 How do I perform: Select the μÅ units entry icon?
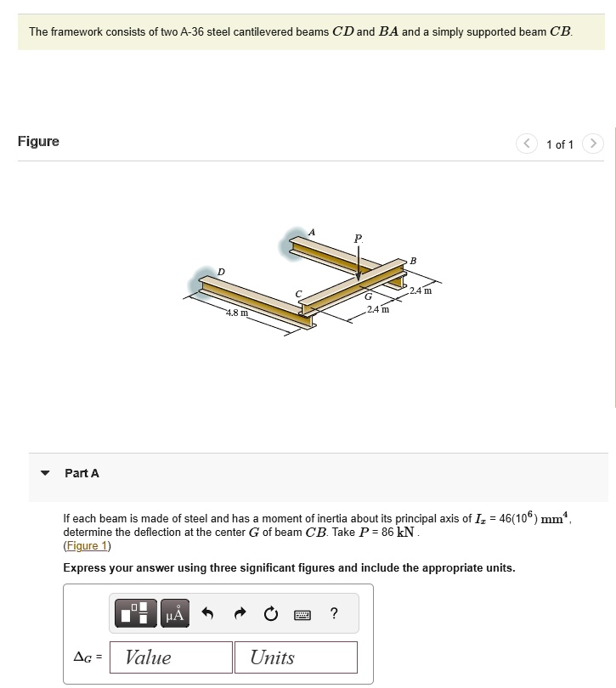[174, 613]
